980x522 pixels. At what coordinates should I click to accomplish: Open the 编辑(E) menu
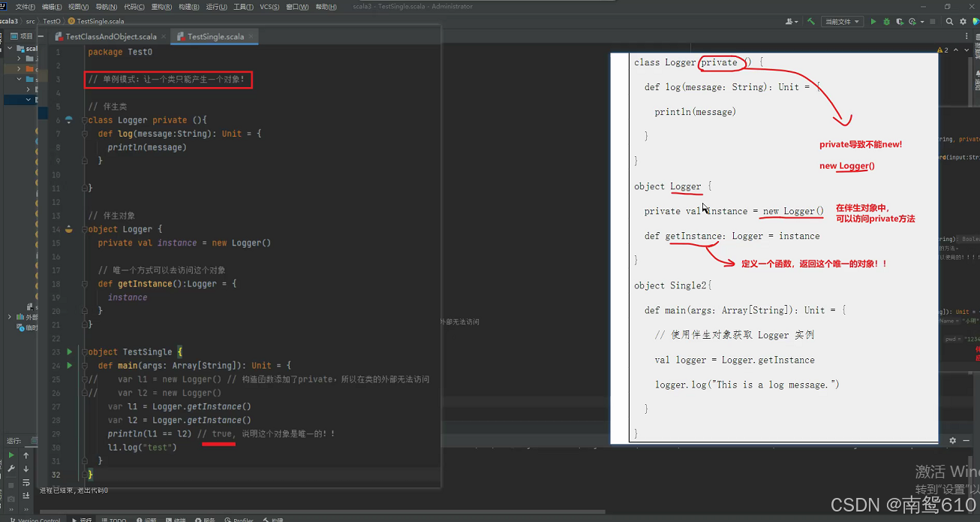52,7
